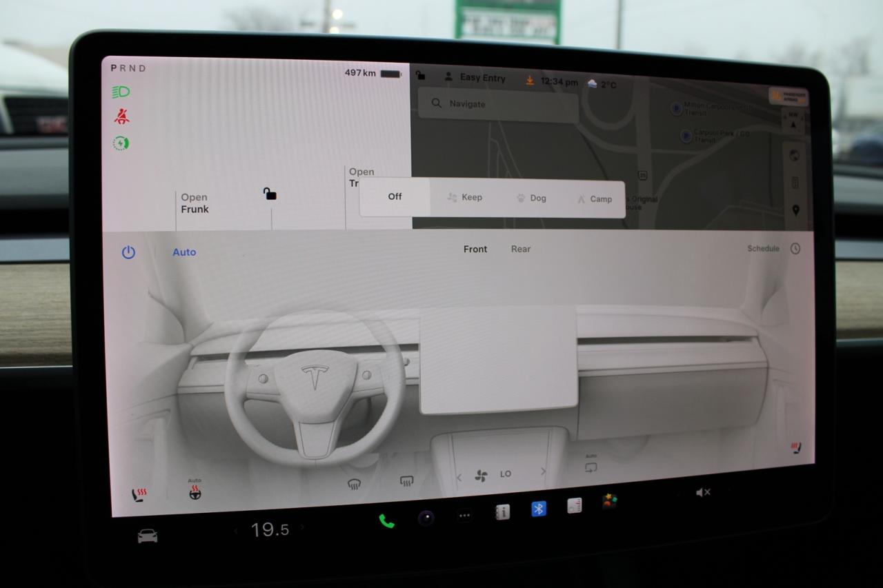This screenshot has height=588, width=883.
Task: Open Bluetooth settings from the bottom bar
Action: pyautogui.click(x=537, y=509)
